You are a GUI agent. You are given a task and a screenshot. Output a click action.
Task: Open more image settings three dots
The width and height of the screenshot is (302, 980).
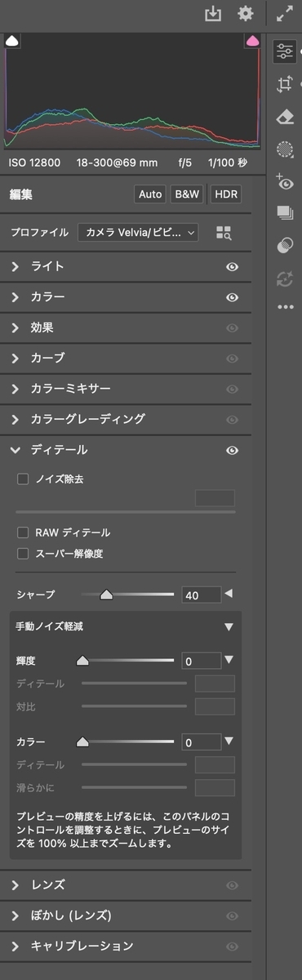pos(285,308)
